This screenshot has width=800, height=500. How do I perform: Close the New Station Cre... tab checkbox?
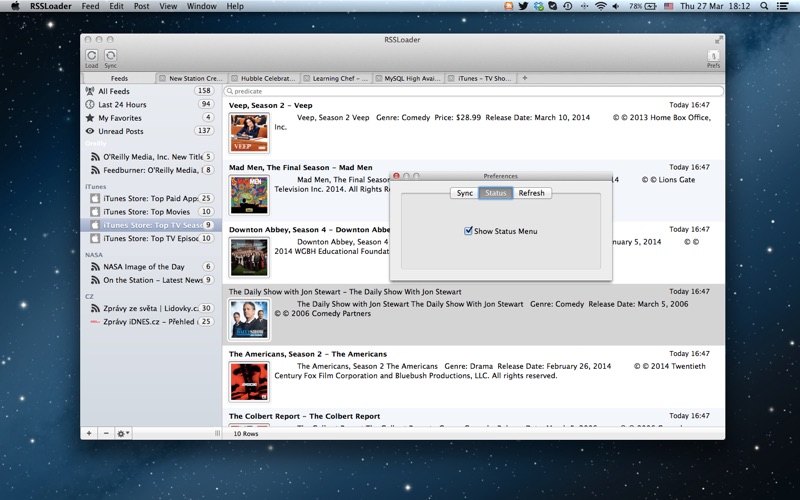click(x=163, y=78)
